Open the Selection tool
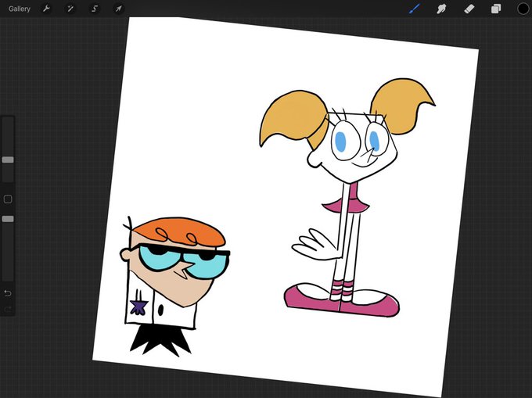The width and height of the screenshot is (532, 398). point(95,9)
